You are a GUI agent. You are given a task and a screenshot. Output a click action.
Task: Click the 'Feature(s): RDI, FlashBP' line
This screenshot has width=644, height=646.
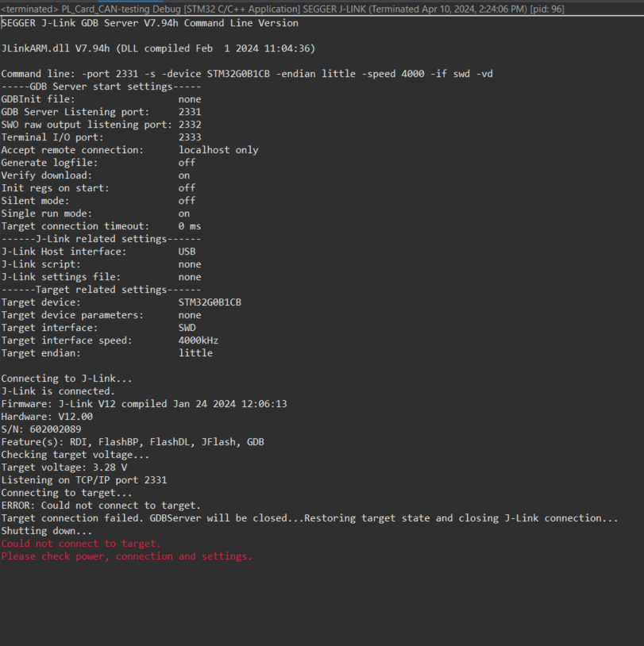click(x=133, y=442)
